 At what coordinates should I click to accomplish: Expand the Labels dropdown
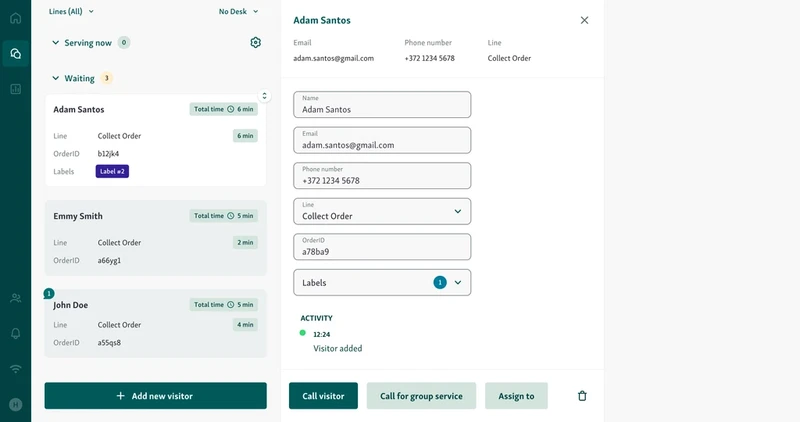point(381,283)
